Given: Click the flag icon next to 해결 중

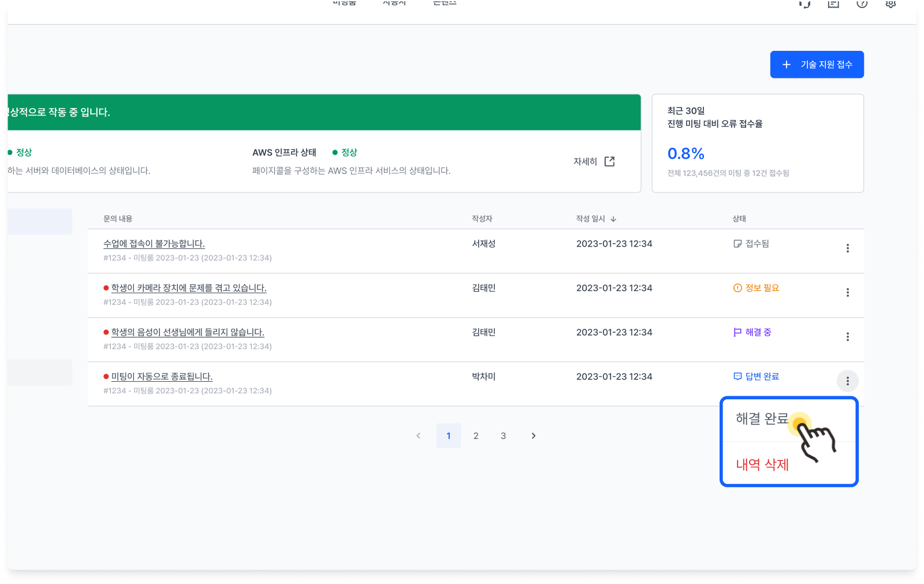Looking at the screenshot, I should [x=737, y=332].
